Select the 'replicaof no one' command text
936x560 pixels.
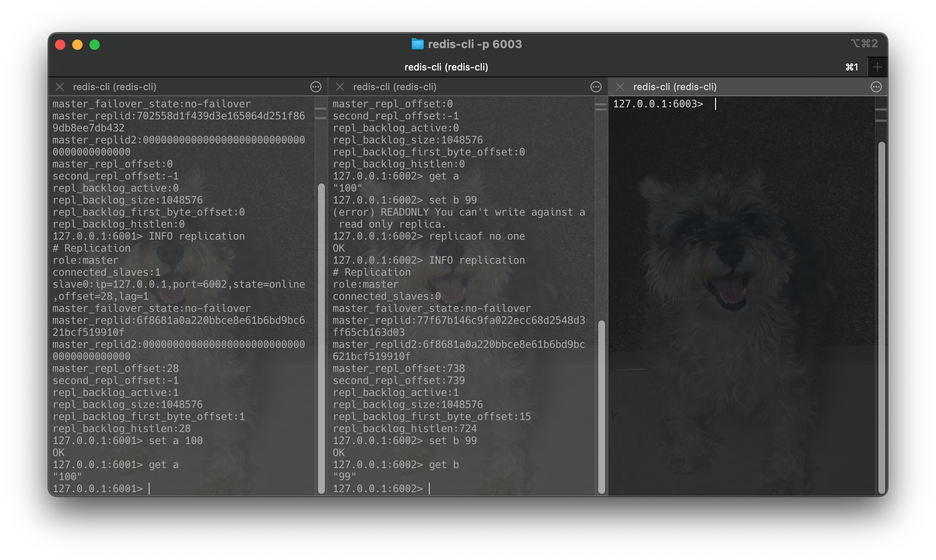[x=477, y=236]
